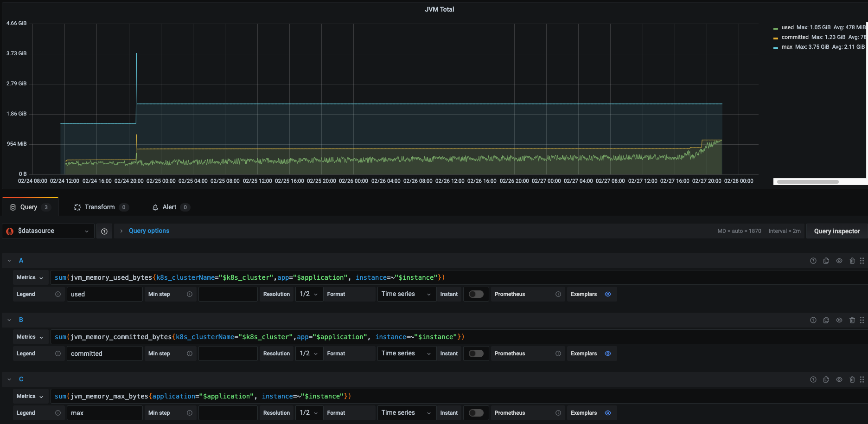Toggle Instant switch for query A
Image resolution: width=868 pixels, height=424 pixels.
tap(476, 294)
